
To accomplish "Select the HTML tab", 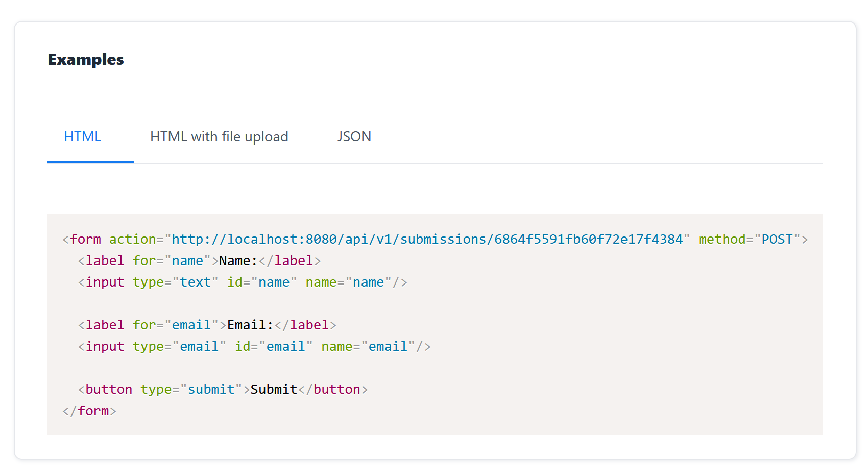I will [82, 136].
